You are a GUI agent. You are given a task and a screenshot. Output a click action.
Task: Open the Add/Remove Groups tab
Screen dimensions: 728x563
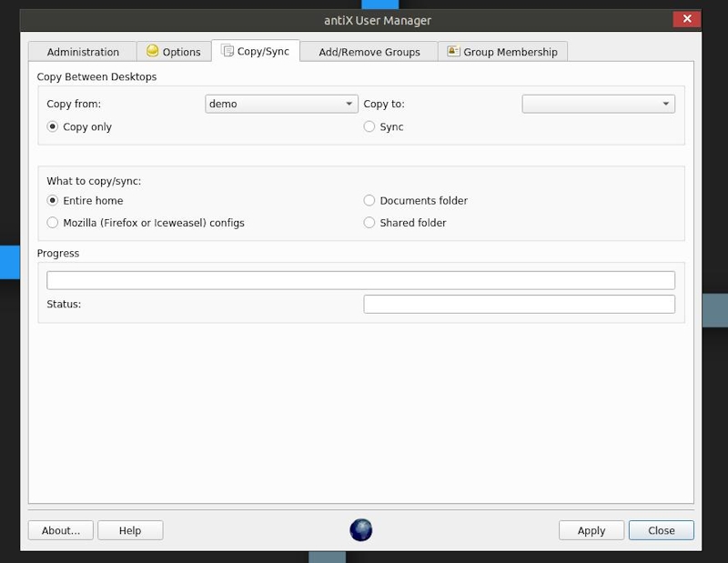[x=369, y=53]
